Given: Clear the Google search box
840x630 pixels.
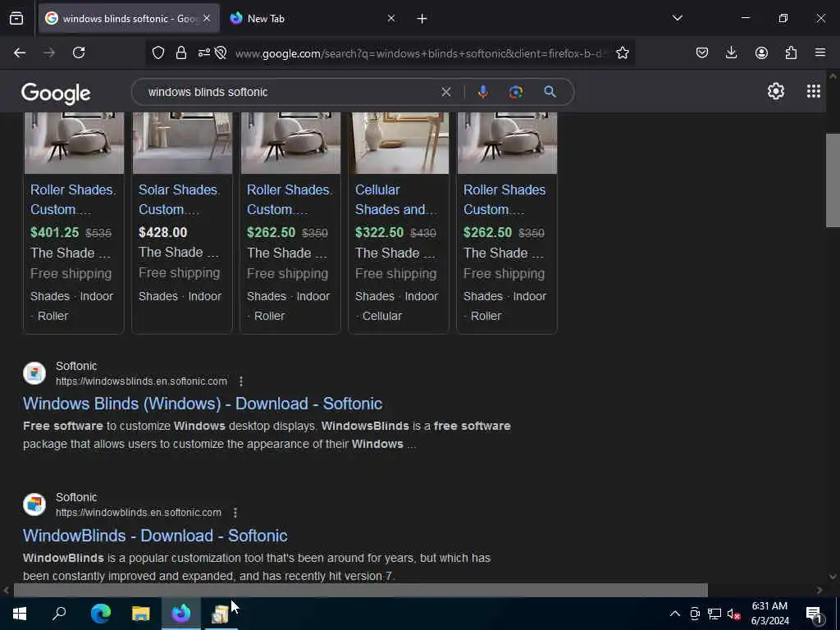Looking at the screenshot, I should [445, 92].
